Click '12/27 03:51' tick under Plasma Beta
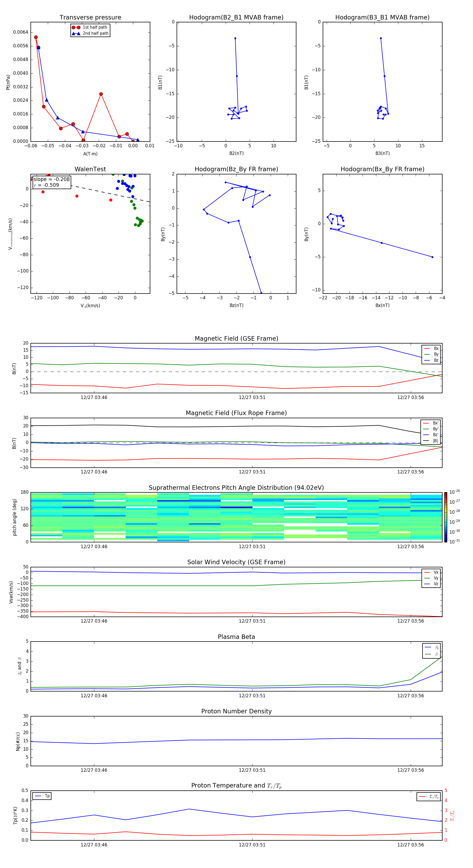This screenshot has height=868, width=473. 252,695
